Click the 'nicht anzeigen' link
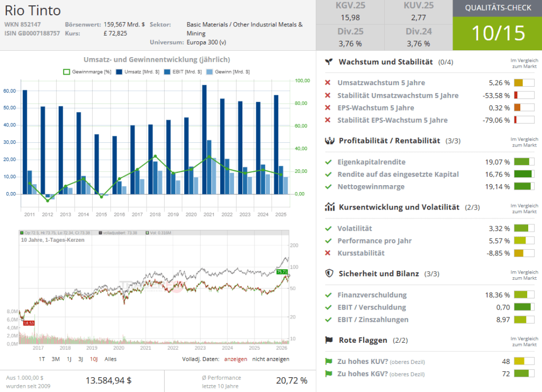Image resolution: width=542 pixels, height=392 pixels. (x=270, y=359)
